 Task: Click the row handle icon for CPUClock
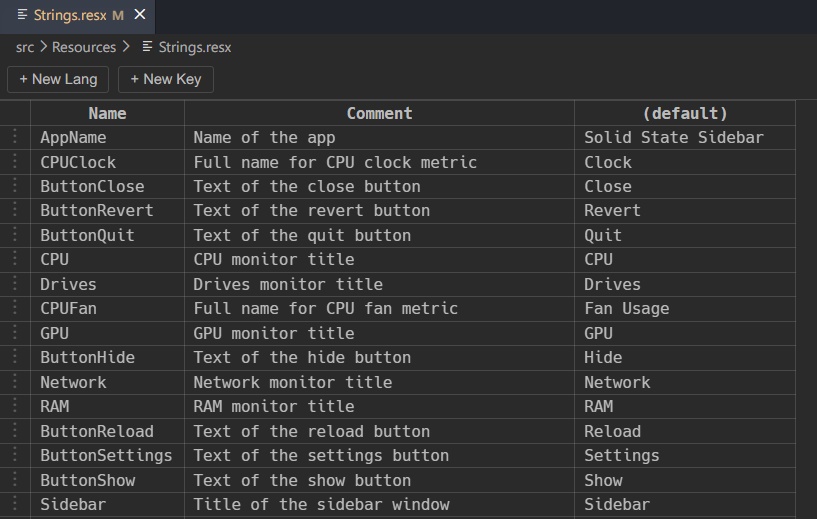click(x=15, y=160)
